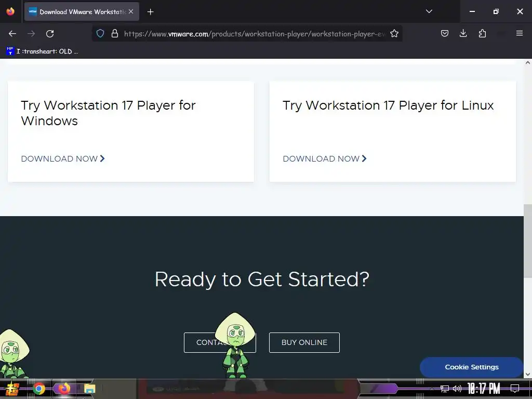This screenshot has height=399, width=532.
Task: Open a new browser tab
Action: click(150, 12)
